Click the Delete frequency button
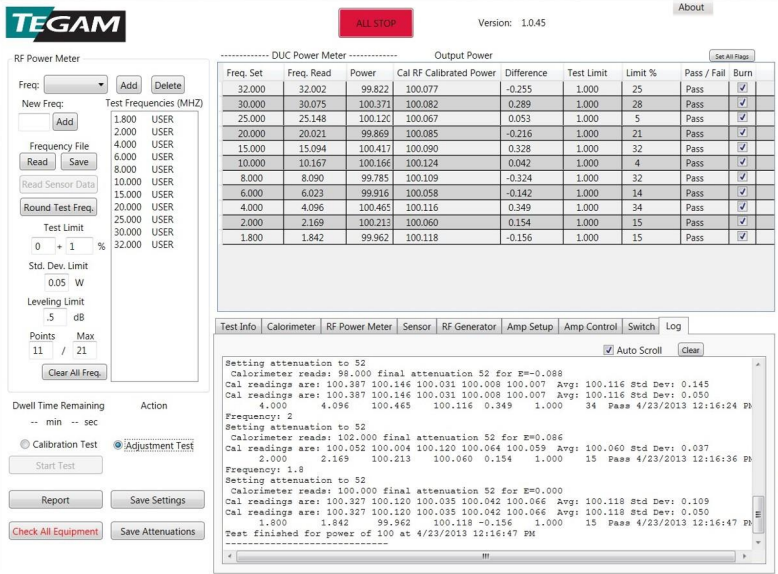Viewport: 778px width, 574px height. coord(168,85)
